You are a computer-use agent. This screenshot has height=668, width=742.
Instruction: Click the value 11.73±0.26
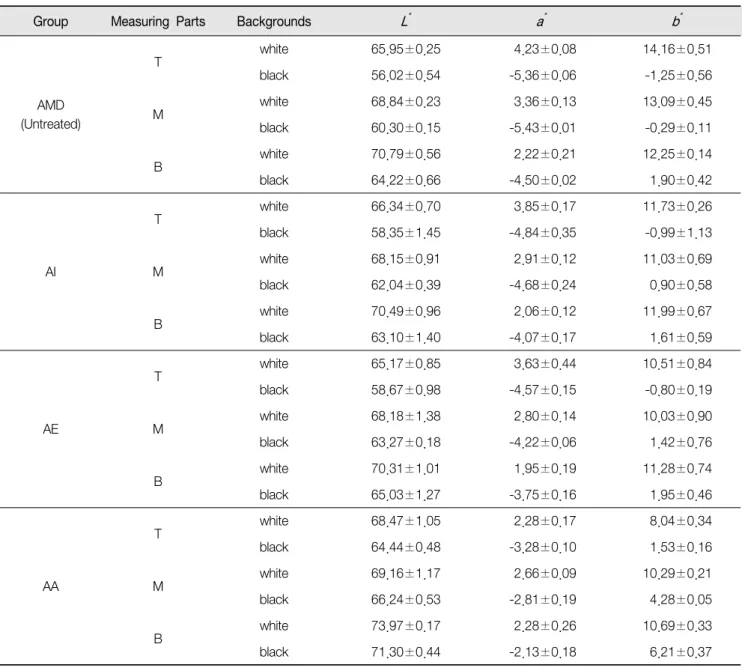tap(677, 207)
